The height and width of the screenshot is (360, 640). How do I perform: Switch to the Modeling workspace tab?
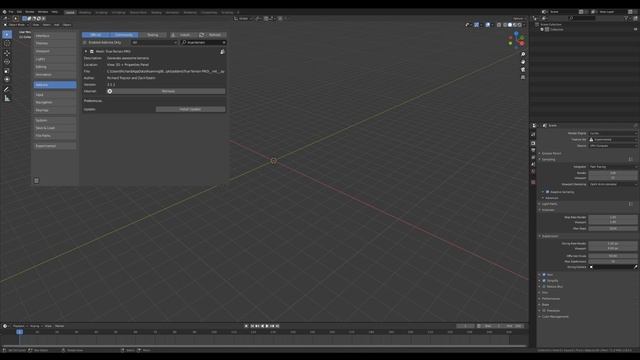pos(85,13)
